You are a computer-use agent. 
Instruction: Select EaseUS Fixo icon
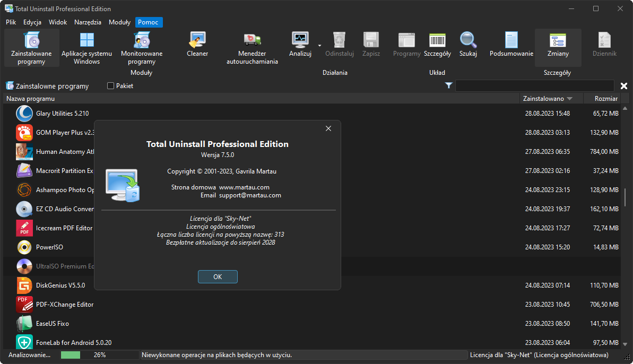coord(24,324)
